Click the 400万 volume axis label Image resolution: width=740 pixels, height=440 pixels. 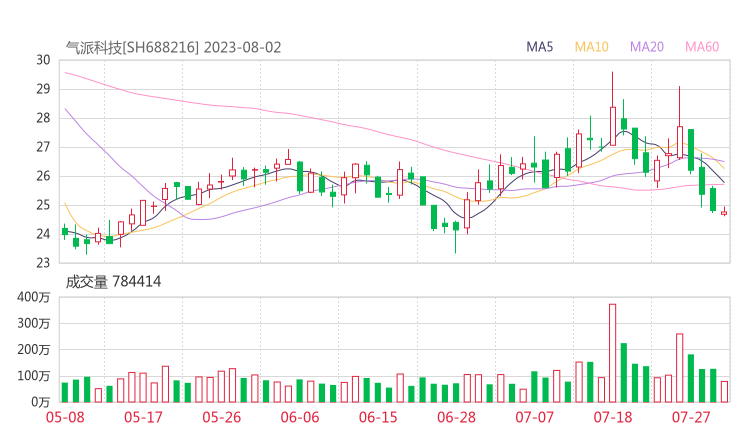pos(34,297)
